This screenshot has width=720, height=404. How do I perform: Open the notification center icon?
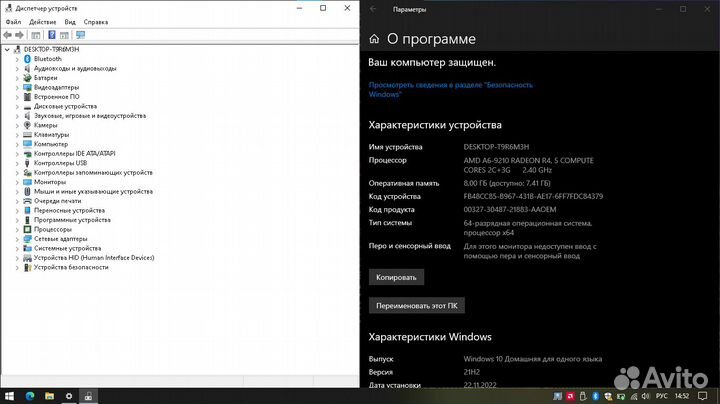(x=702, y=396)
